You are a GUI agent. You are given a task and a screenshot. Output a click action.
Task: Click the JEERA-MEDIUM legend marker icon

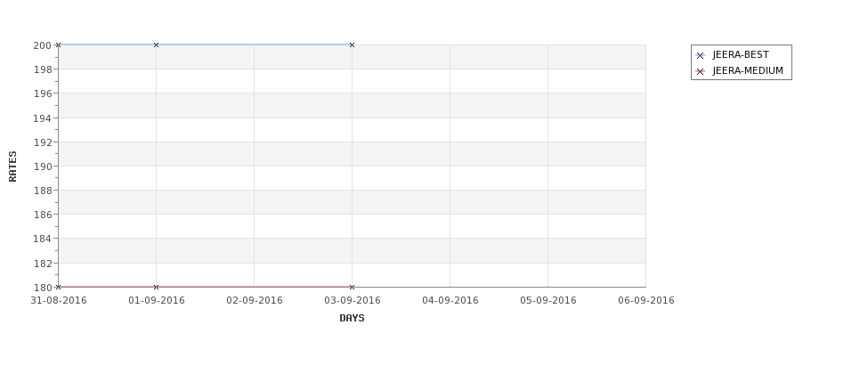click(x=700, y=71)
